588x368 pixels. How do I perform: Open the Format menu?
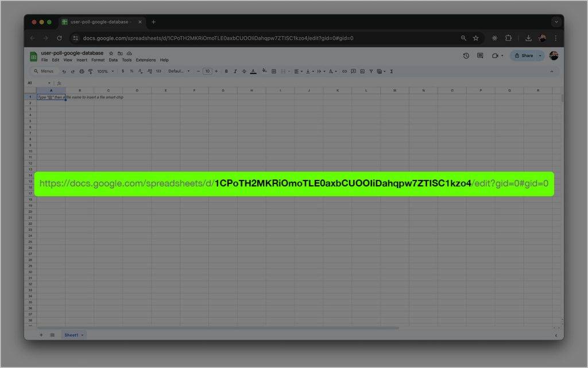(x=98, y=60)
